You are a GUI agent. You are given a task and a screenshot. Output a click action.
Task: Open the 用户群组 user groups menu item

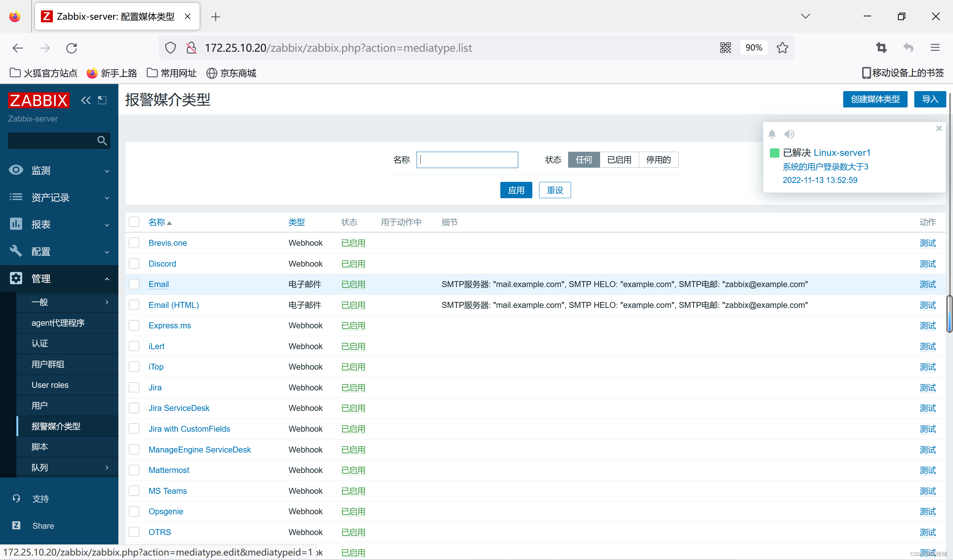point(48,364)
